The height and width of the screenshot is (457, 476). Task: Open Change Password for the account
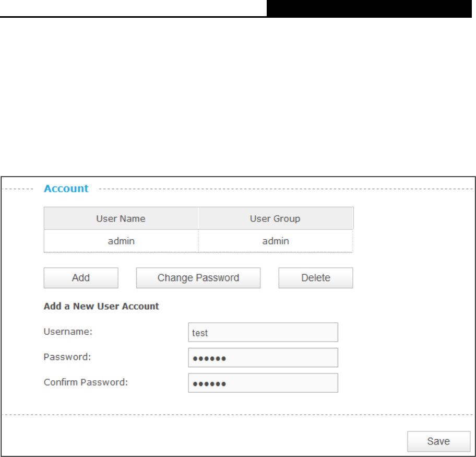click(x=198, y=278)
